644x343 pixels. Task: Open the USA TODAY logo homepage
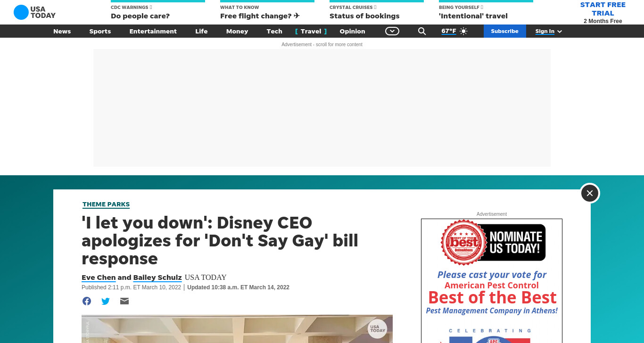click(34, 12)
